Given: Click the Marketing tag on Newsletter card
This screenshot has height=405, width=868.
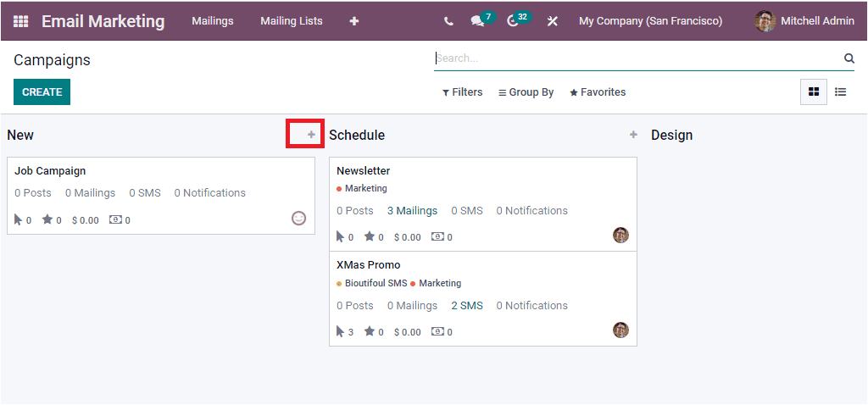Looking at the screenshot, I should (362, 189).
